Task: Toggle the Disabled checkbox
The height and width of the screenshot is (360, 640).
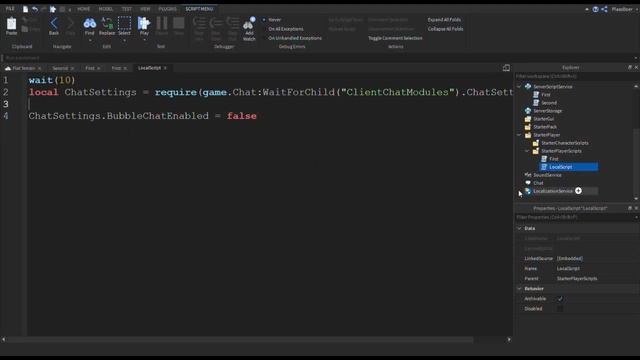Action: pos(560,309)
